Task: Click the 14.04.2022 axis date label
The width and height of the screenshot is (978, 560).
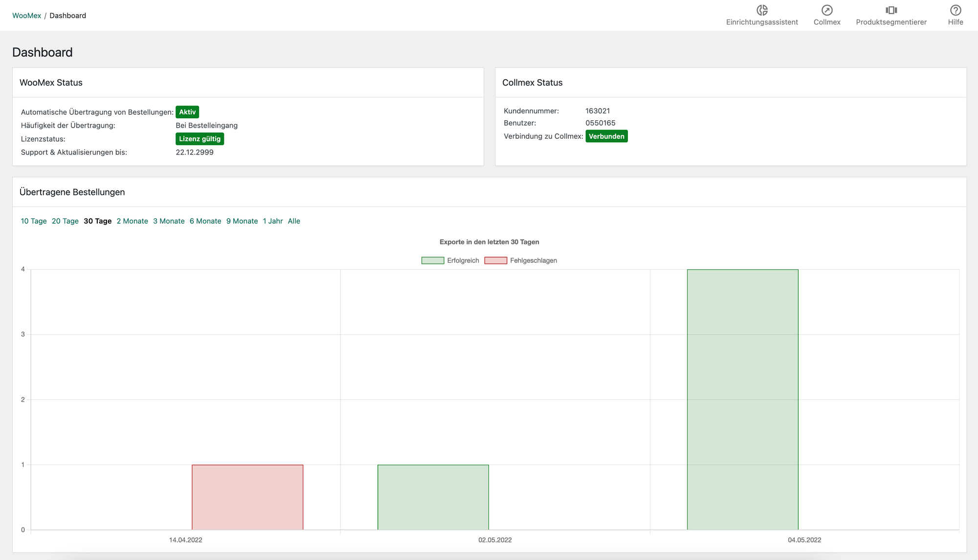Action: point(186,540)
